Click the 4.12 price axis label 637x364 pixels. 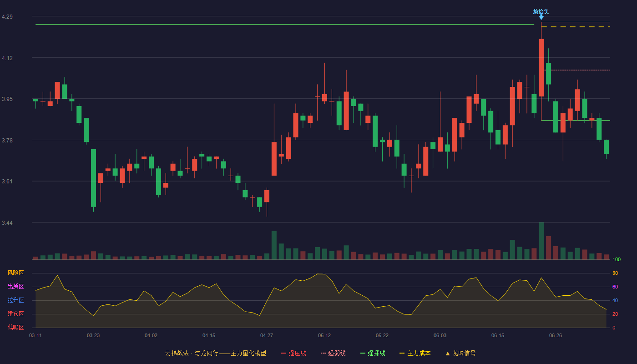[7, 58]
